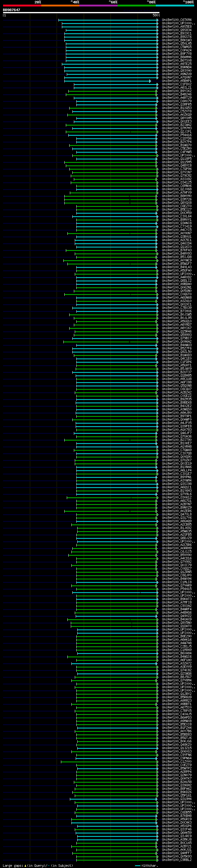Click the alignment bar for UniRef100_B2IT90
The height and width of the screenshot is (868, 197).
[111, 440]
